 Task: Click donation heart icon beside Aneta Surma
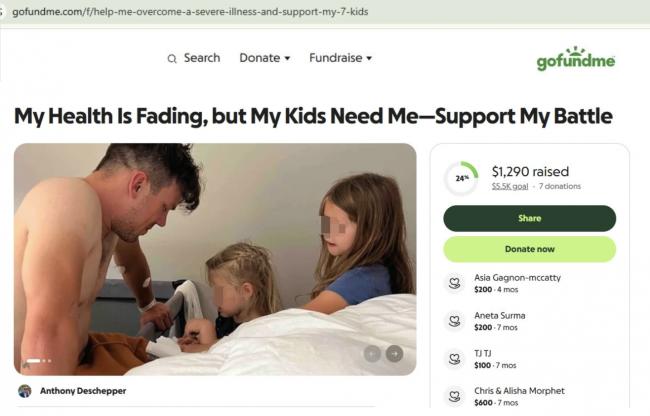coord(454,321)
